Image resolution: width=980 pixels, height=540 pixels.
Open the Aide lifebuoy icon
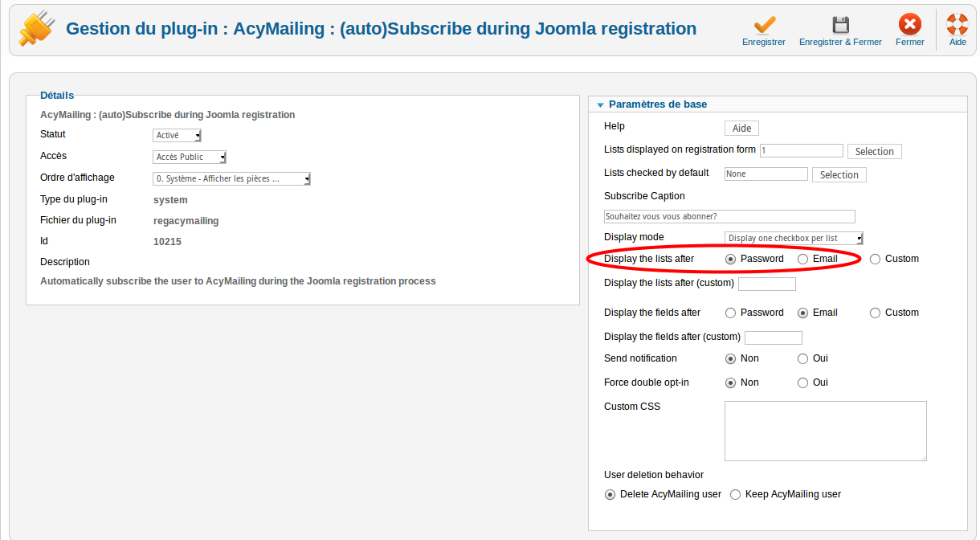958,24
